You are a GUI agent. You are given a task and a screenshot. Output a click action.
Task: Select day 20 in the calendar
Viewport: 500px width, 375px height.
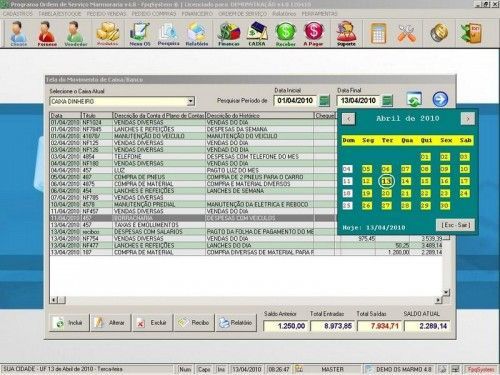[x=386, y=193]
